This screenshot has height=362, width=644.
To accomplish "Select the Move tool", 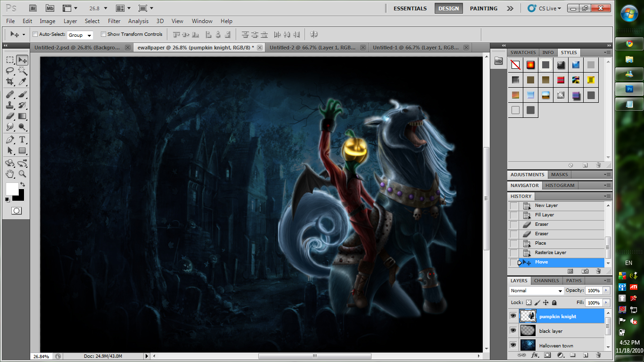I will coord(22,59).
